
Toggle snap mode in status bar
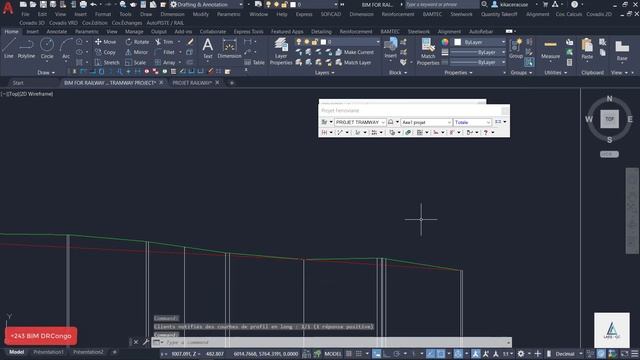pos(359,354)
